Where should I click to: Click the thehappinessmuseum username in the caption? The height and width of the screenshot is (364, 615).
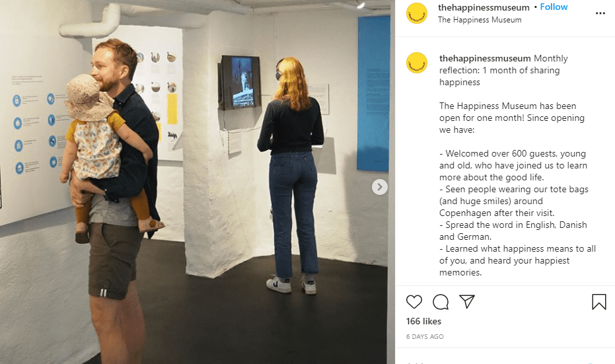tap(485, 58)
